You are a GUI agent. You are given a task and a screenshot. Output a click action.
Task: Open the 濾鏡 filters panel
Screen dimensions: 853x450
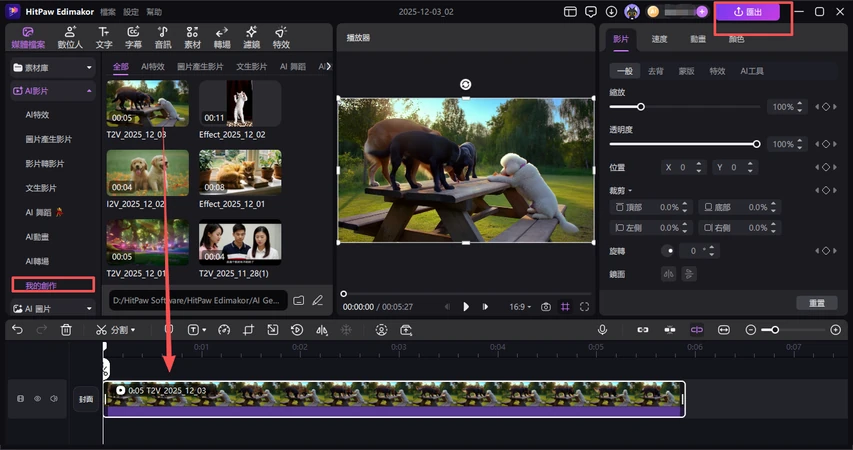(251, 38)
